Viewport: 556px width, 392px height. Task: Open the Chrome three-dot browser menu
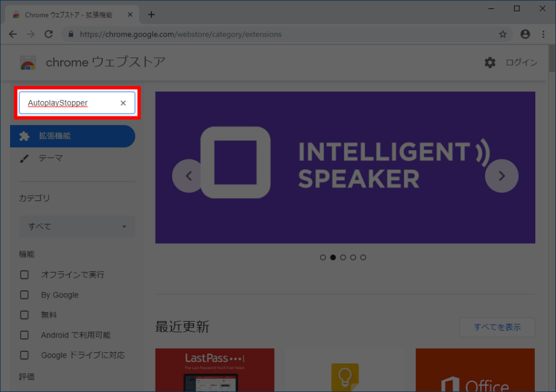[542, 34]
